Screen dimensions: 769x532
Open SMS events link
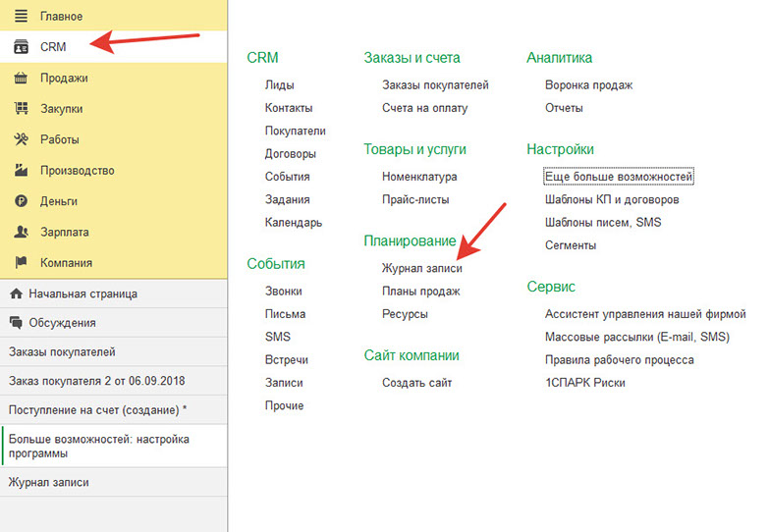coord(278,337)
